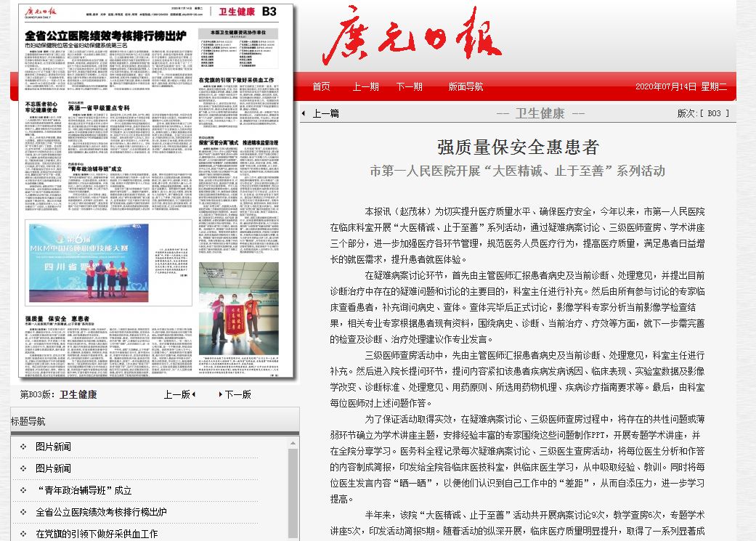The image size is (756, 541).
Task: Go to 下一期 in the navigation bar
Action: coord(409,86)
